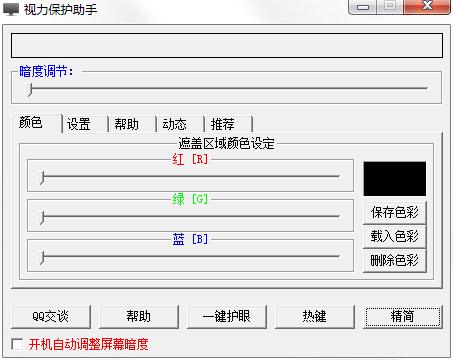Click the 保存色彩 button
Viewport: 453px width, 360px height.
(395, 212)
